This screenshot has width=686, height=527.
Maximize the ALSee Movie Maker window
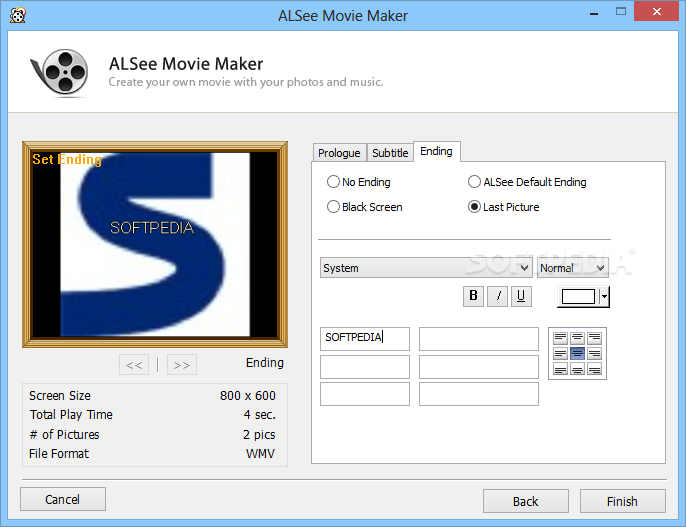620,12
